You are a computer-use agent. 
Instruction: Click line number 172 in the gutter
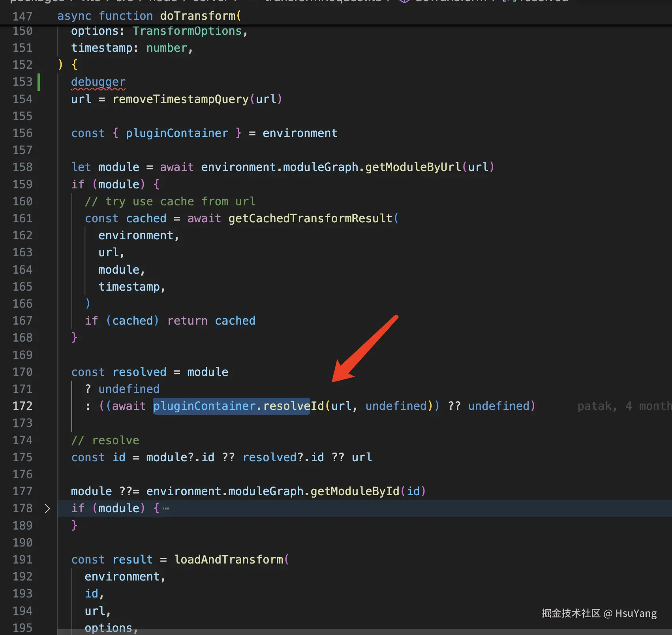click(23, 406)
